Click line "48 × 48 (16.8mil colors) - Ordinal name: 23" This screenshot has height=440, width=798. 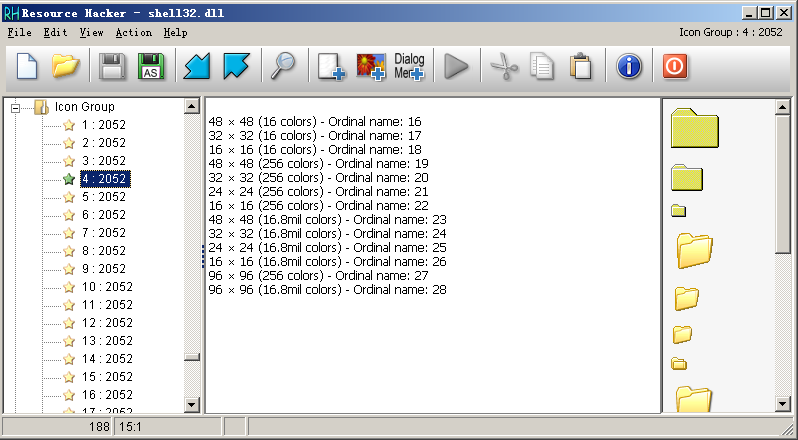pos(327,220)
